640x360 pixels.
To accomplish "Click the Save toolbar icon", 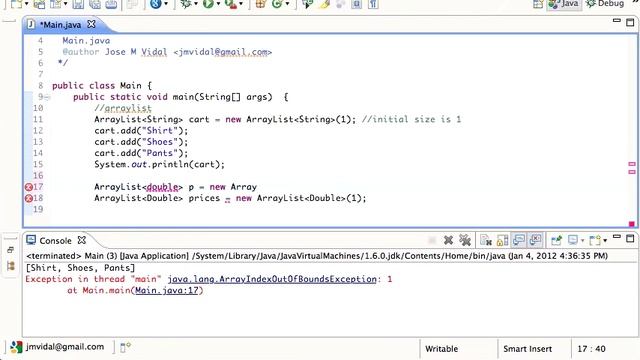I will pos(78,4).
